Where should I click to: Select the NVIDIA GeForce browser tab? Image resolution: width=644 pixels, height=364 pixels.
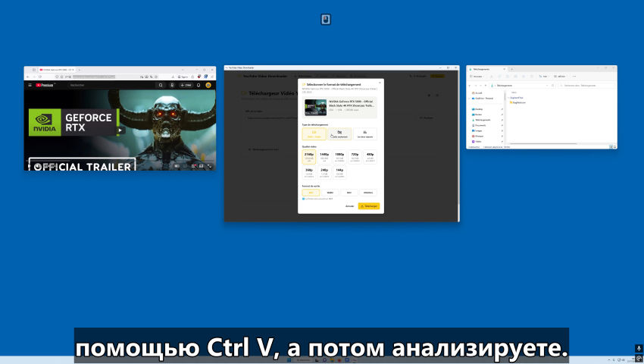click(x=56, y=70)
